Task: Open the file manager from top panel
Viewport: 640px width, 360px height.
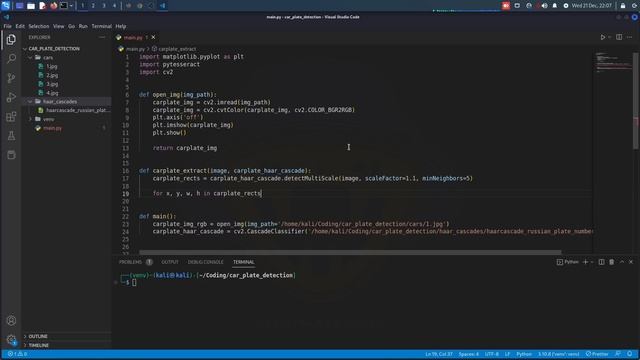Action: click(x=31, y=6)
